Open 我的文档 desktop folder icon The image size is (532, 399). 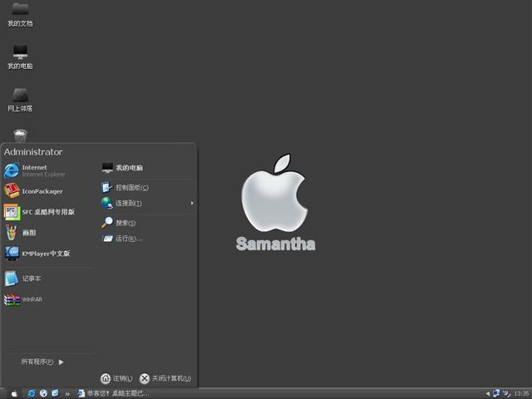20,12
